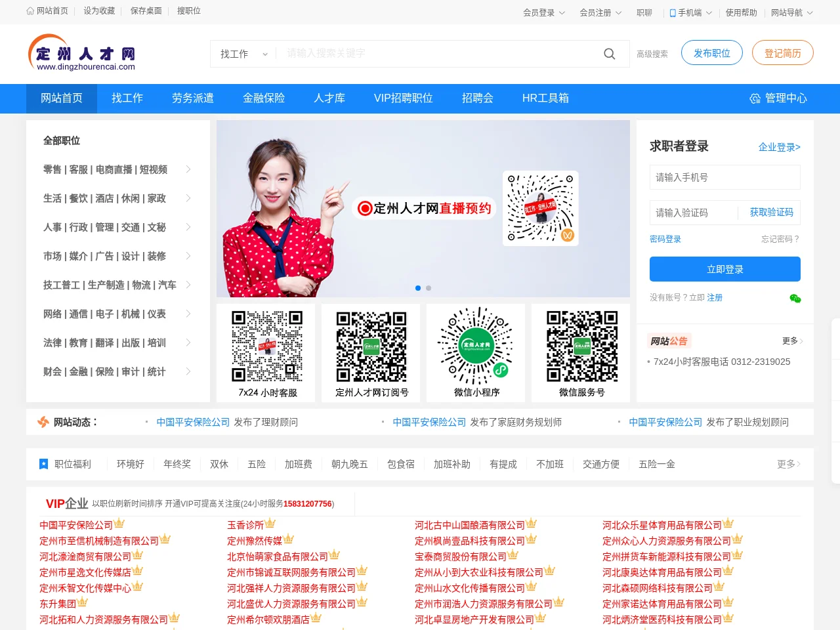The width and height of the screenshot is (840, 630).
Task: Click the 获取验证码 link
Action: pyautogui.click(x=772, y=213)
